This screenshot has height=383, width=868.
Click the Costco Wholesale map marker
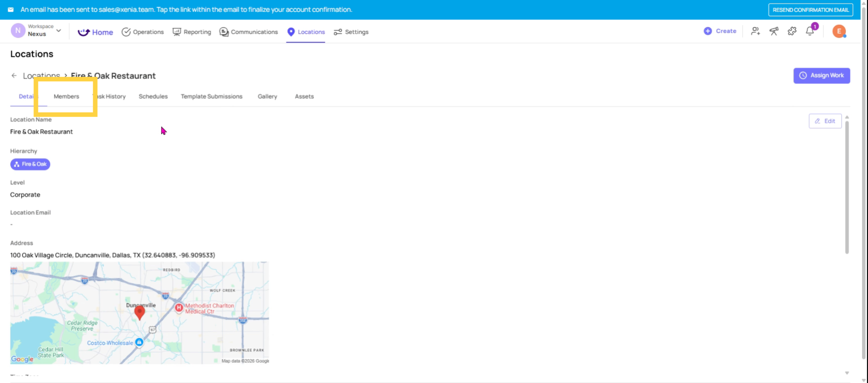[x=139, y=342]
